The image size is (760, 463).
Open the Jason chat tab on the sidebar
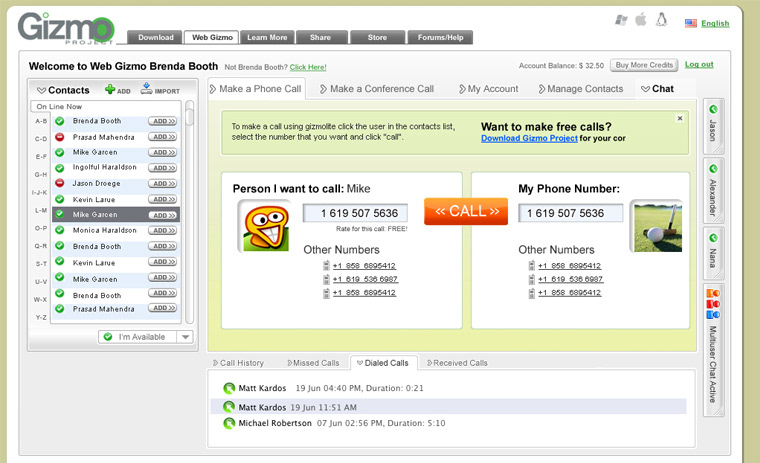(713, 126)
